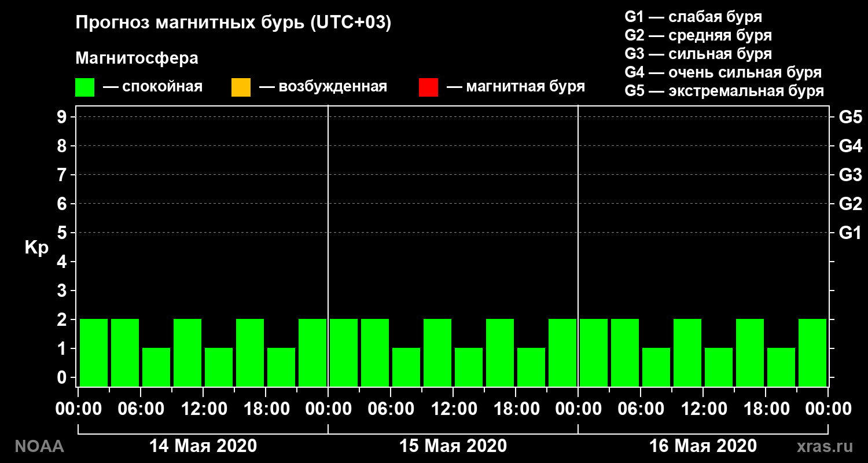Screen dimensions: 868x463
Task: Click the 14 May bar at 06:00–09:00
Action: pos(156,367)
